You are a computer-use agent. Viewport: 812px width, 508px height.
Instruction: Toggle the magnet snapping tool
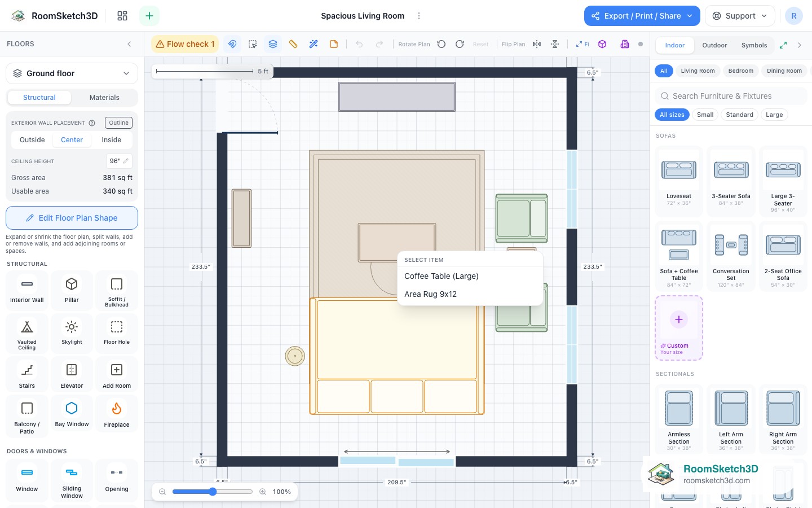pyautogui.click(x=232, y=44)
